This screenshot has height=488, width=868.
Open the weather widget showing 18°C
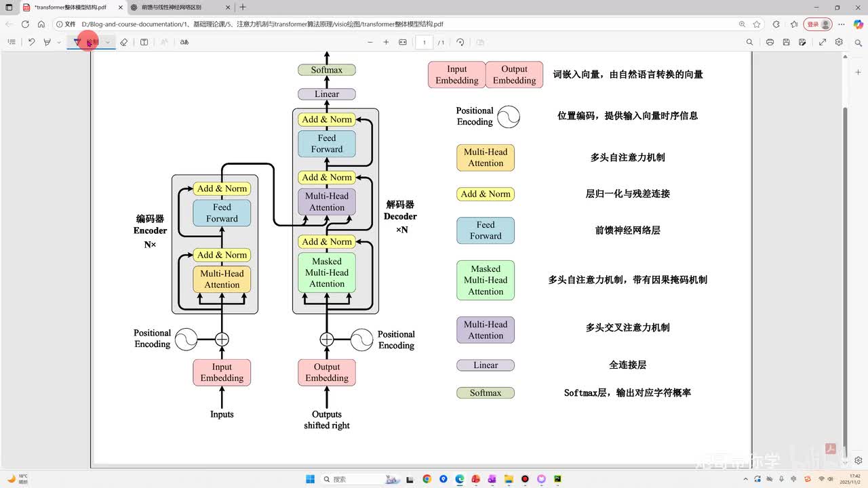(18, 479)
